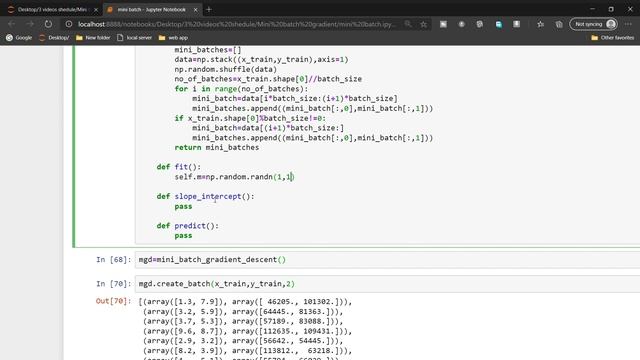
Task: Click the 'def fit():' code line
Action: (x=179, y=167)
